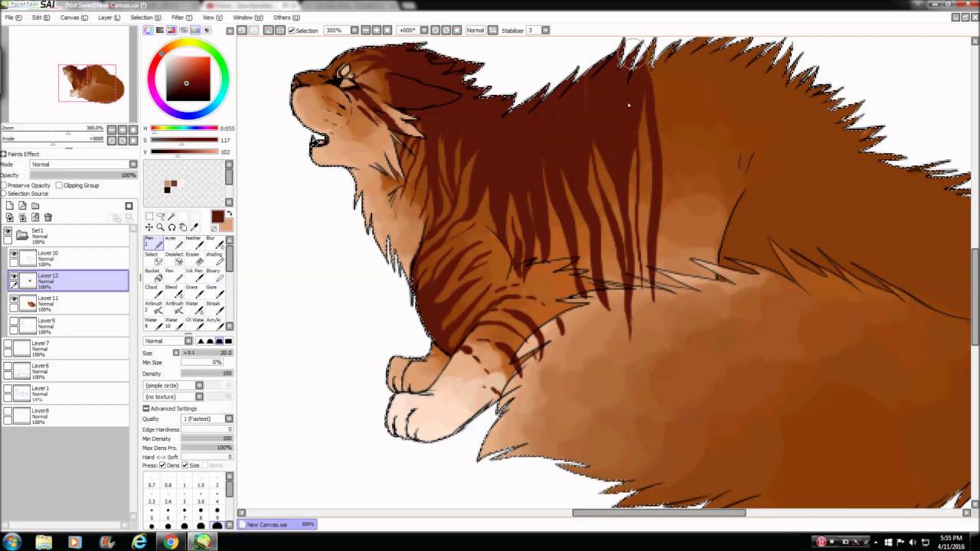Select the Blend brush tool

point(175,292)
